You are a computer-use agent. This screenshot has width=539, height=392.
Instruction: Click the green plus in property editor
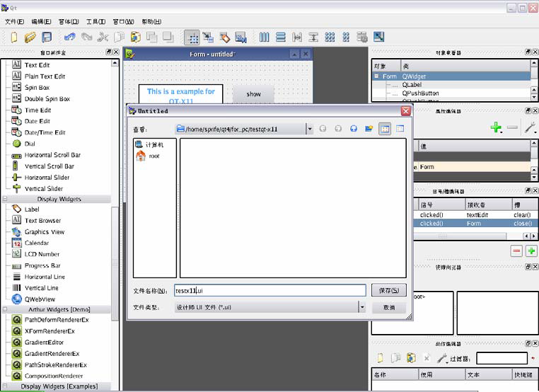pos(497,127)
